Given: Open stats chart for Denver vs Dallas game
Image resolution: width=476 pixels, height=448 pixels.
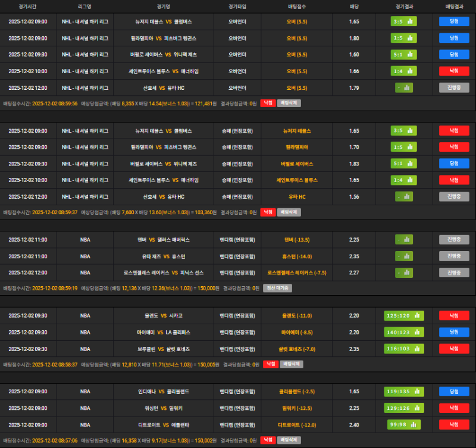Looking at the screenshot, I should coord(404,239).
